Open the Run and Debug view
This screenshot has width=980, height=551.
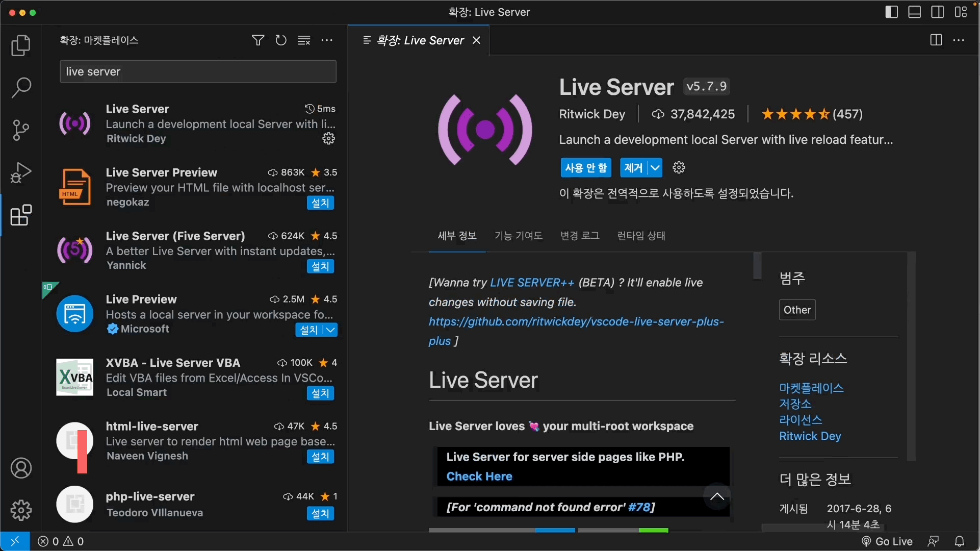point(21,172)
